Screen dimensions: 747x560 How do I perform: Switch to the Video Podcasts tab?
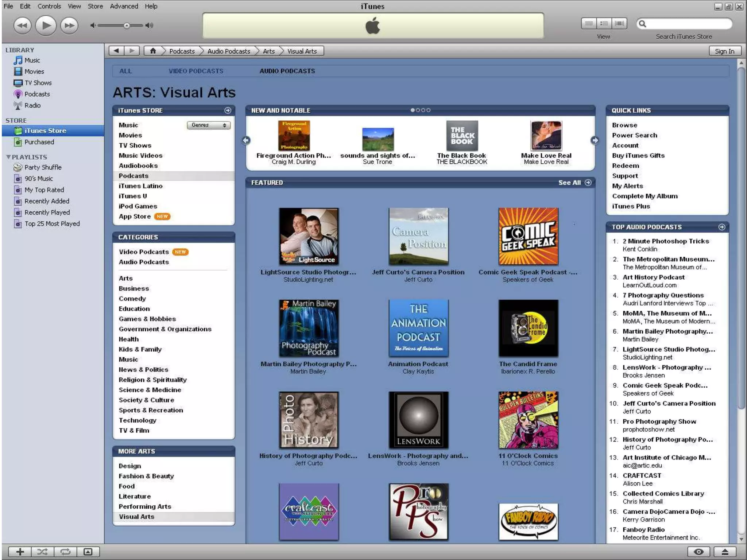[x=196, y=71]
